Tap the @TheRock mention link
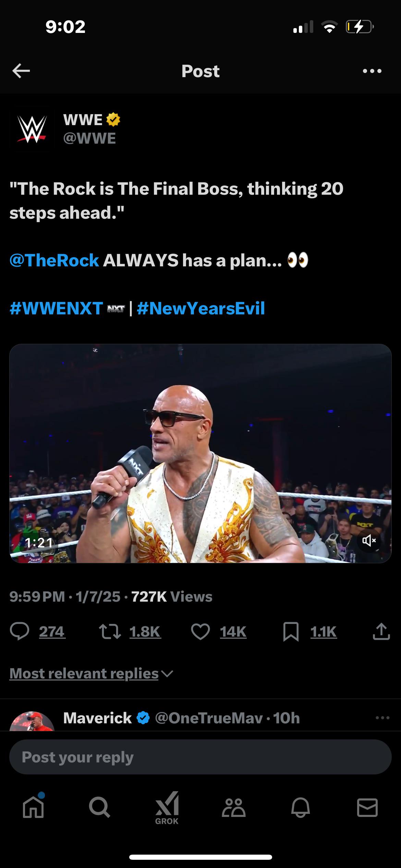 pos(54,260)
